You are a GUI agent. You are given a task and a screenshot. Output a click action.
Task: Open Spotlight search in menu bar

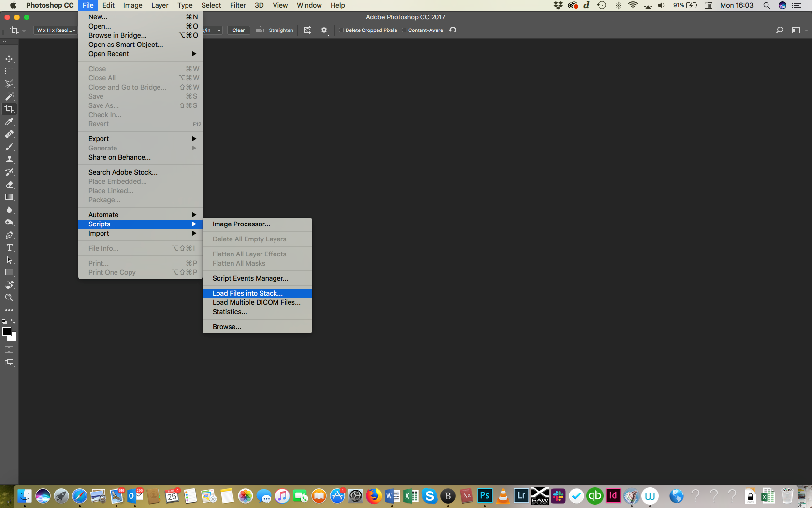pyautogui.click(x=767, y=5)
